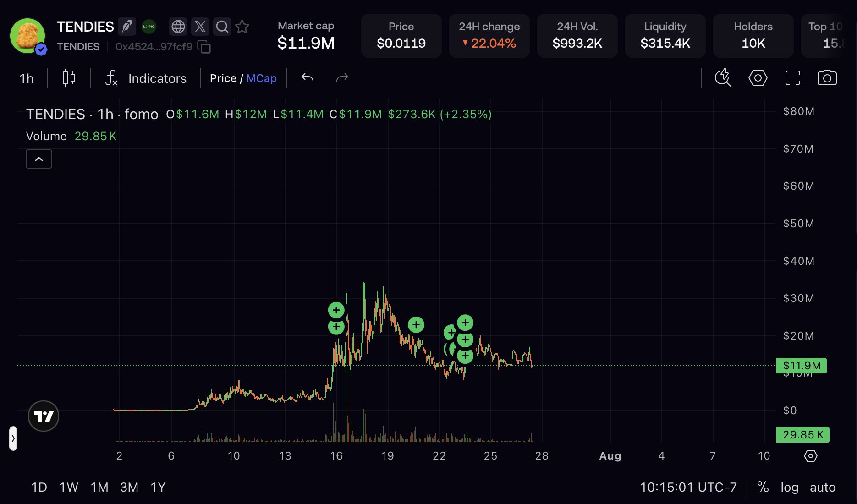Open the token website globe icon

(178, 27)
